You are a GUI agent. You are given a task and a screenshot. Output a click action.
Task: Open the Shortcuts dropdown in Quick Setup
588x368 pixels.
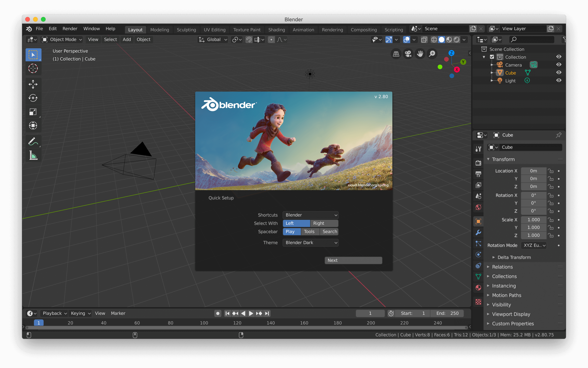[x=310, y=215]
